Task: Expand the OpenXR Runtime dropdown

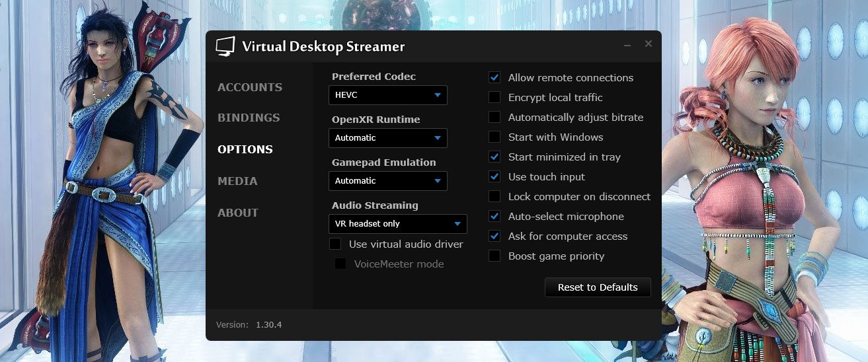Action: [x=388, y=138]
